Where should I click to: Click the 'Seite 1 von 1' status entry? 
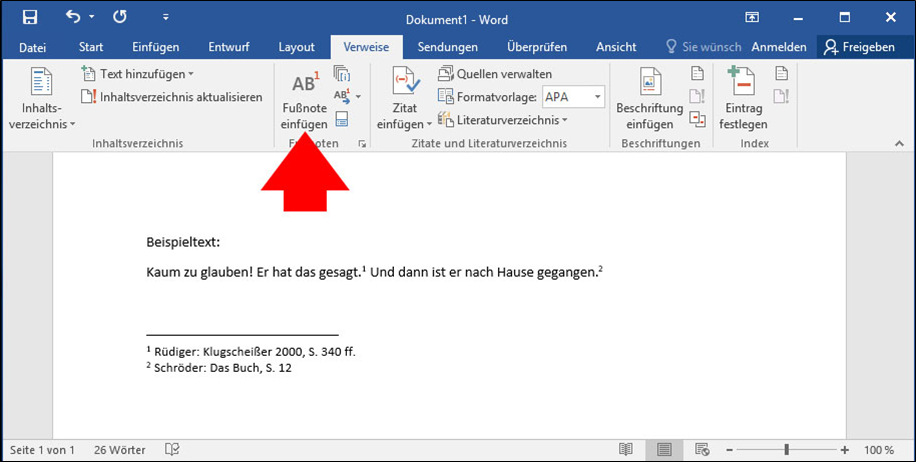coord(42,450)
